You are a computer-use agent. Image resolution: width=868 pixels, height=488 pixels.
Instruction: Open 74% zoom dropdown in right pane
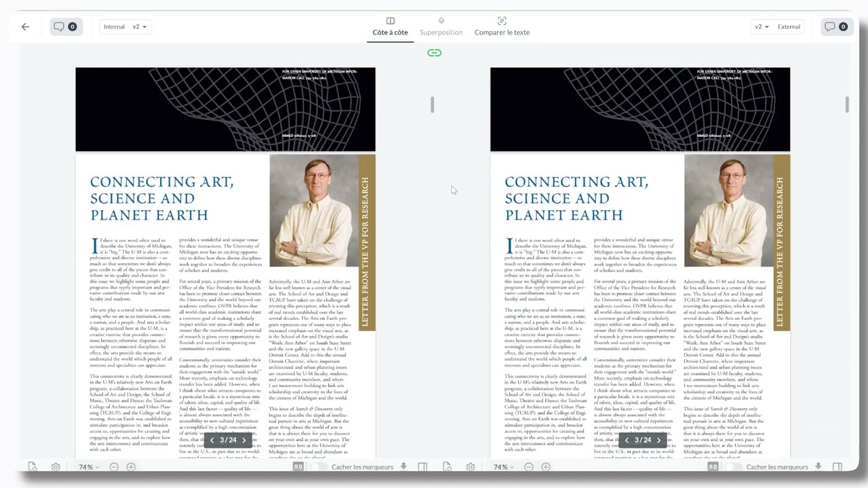click(x=503, y=467)
